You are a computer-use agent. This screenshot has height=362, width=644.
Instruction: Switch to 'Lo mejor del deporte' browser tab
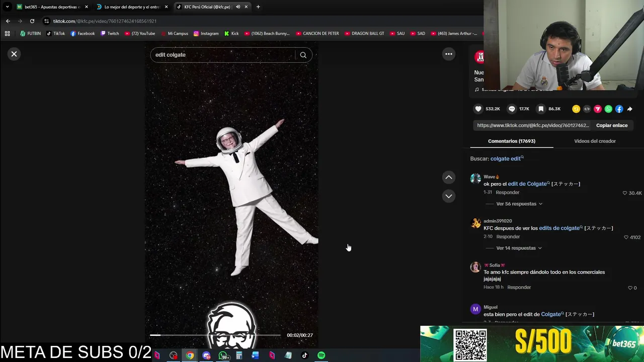click(132, 7)
